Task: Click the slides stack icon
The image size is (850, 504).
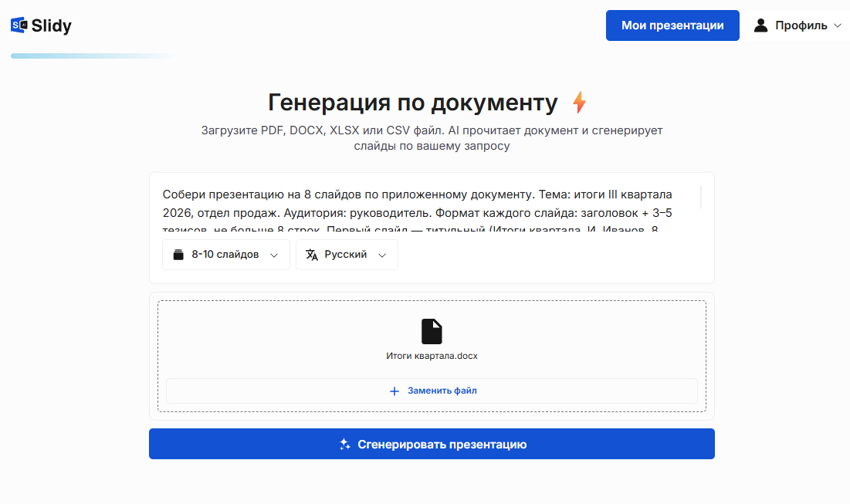Action: pyautogui.click(x=178, y=255)
